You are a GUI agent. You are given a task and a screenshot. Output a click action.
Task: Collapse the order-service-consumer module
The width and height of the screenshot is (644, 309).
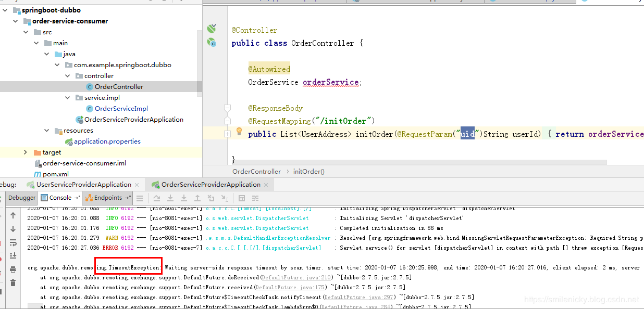tap(15, 21)
